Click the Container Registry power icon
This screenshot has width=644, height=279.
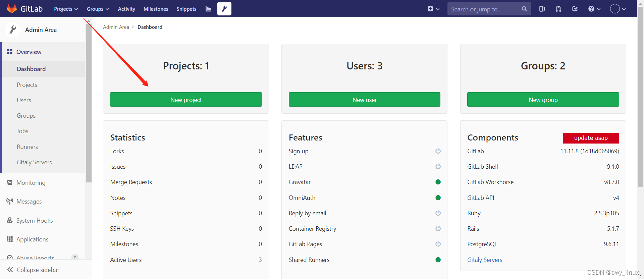(438, 229)
